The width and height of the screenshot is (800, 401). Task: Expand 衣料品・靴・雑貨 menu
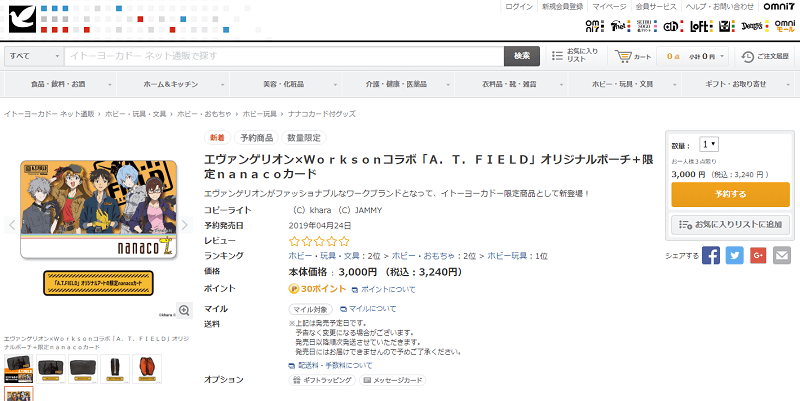coord(511,84)
